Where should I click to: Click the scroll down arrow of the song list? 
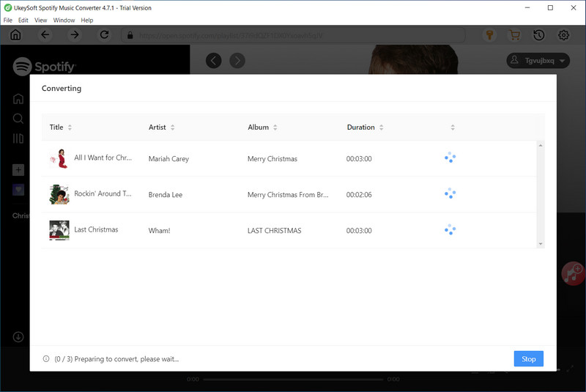pyautogui.click(x=541, y=244)
